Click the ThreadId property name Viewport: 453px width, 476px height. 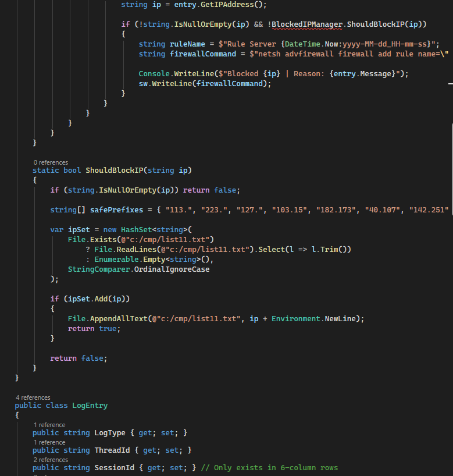[x=112, y=450]
